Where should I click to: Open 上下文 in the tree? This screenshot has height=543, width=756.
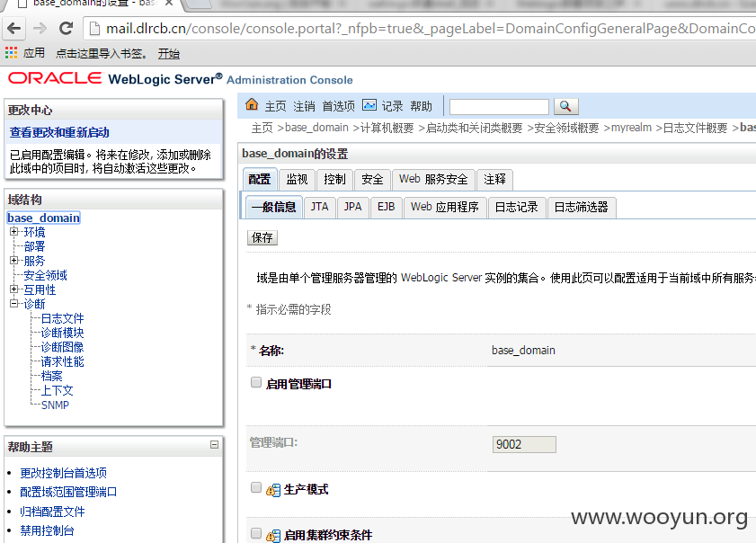coord(57,390)
